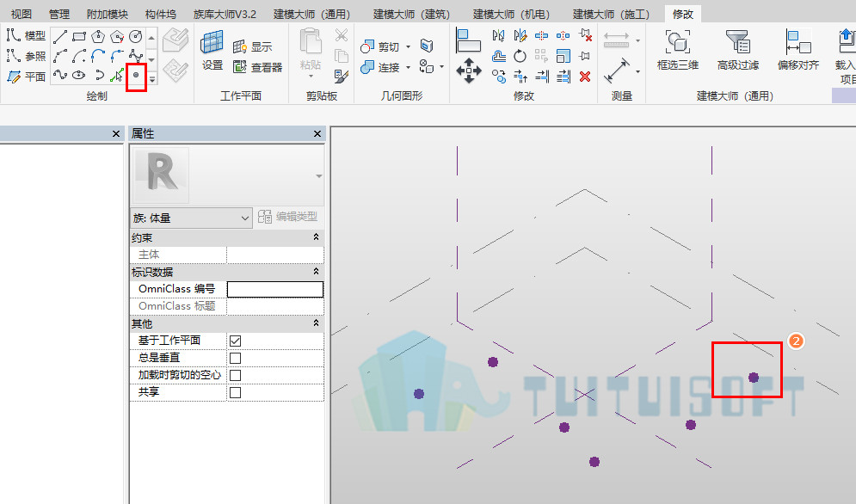Open the 族库大师V3.2 tab

225,15
